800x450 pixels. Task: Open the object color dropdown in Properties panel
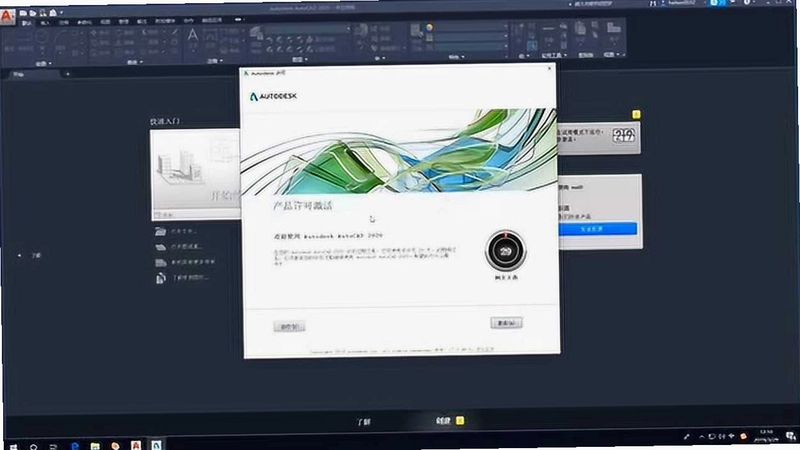pos(469,28)
